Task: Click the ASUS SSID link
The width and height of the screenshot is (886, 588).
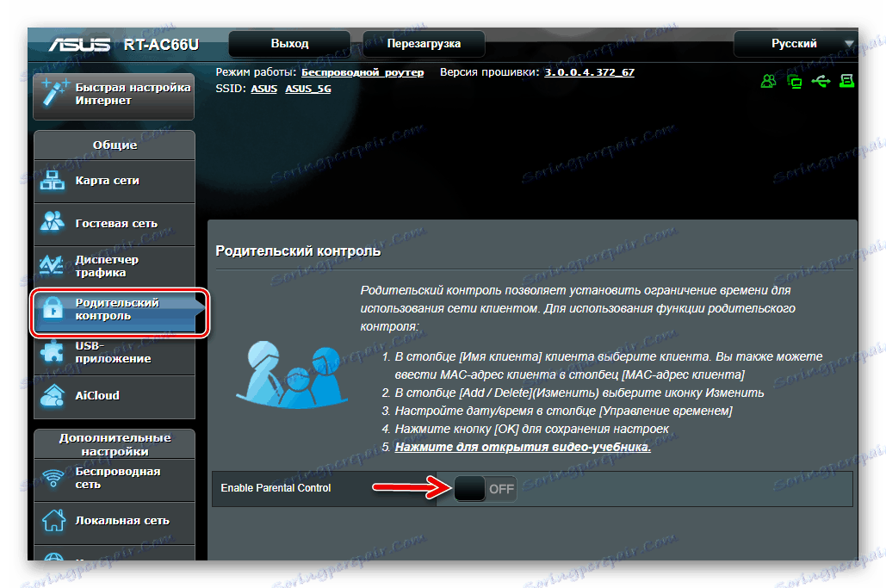Action: pos(263,89)
